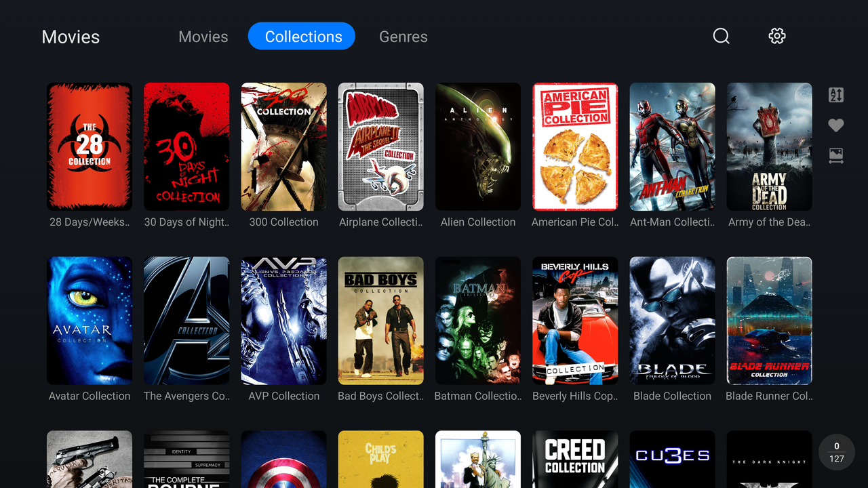Click the poster view mode icon
Screen dimensions: 868x488
click(836, 156)
